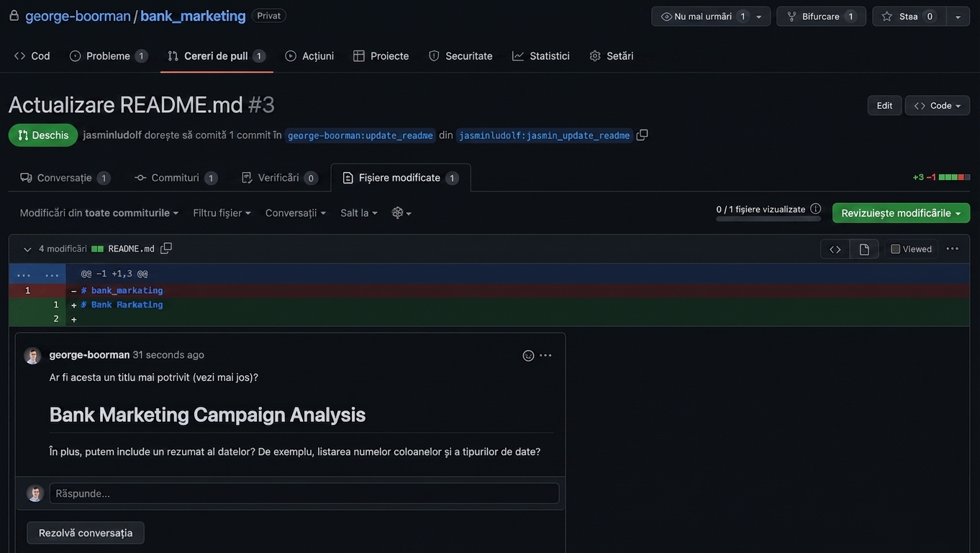This screenshot has height=553, width=980.
Task: Expand the watch options dropdown arrow
Action: (759, 17)
